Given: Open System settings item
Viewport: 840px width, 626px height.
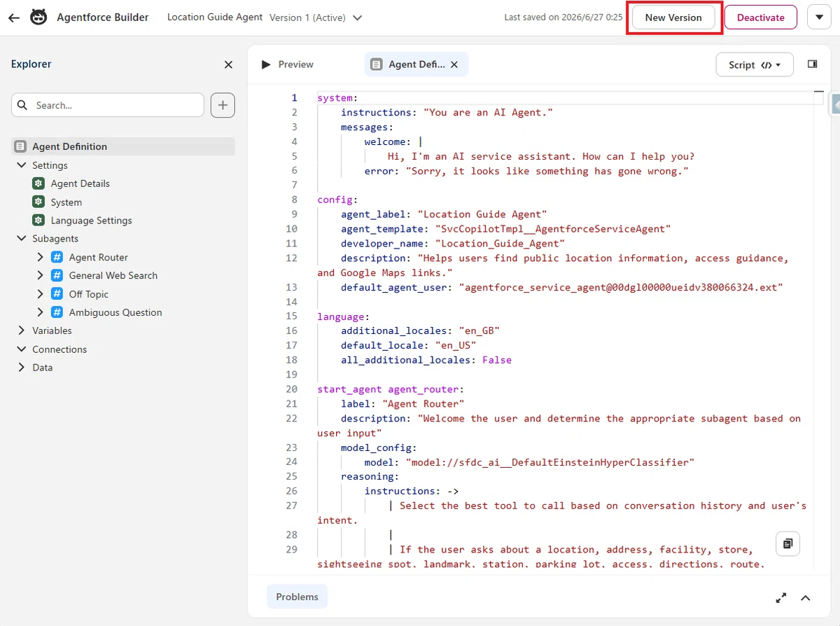Looking at the screenshot, I should click(x=66, y=202).
